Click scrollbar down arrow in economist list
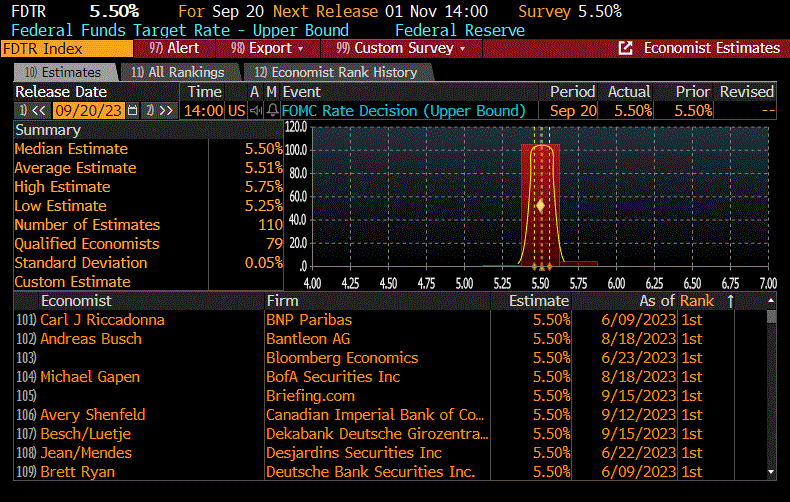This screenshot has width=790, height=502. pyautogui.click(x=771, y=472)
